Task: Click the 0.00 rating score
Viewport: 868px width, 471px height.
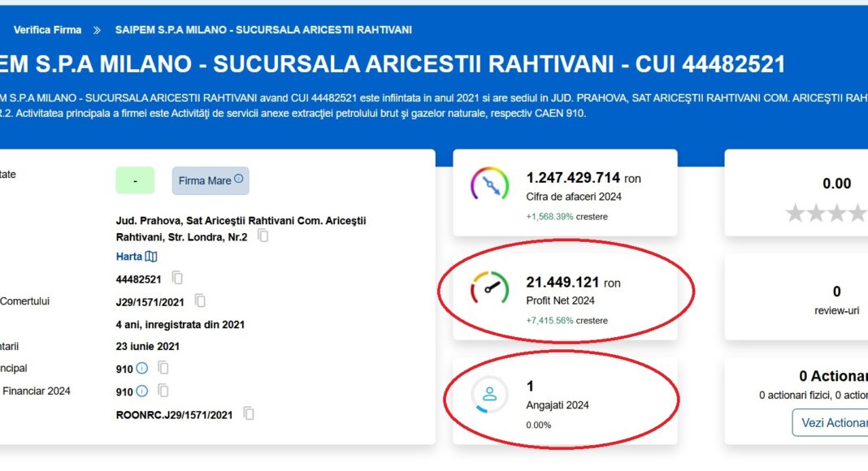Action: click(x=836, y=184)
